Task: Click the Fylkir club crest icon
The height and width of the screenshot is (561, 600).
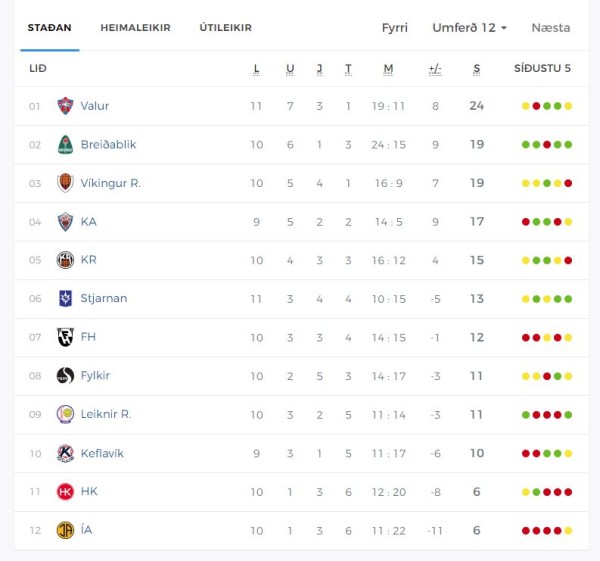Action: 65,375
